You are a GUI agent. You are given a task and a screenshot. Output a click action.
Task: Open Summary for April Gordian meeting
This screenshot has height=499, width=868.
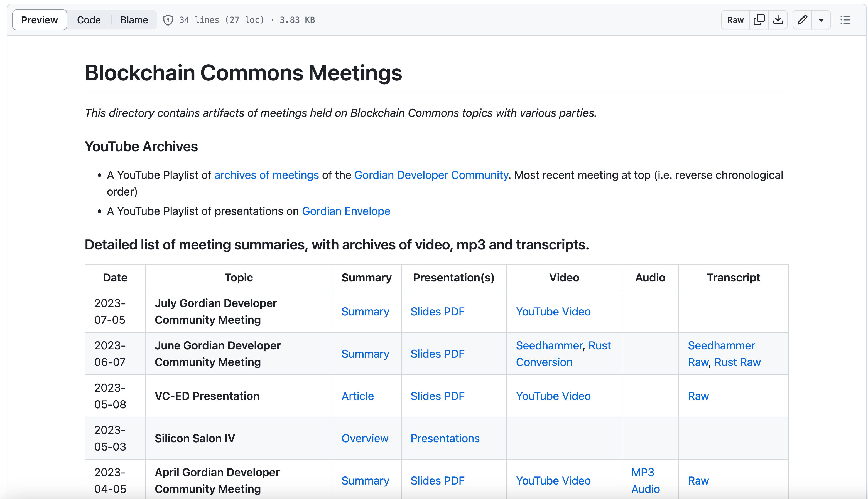tap(365, 480)
